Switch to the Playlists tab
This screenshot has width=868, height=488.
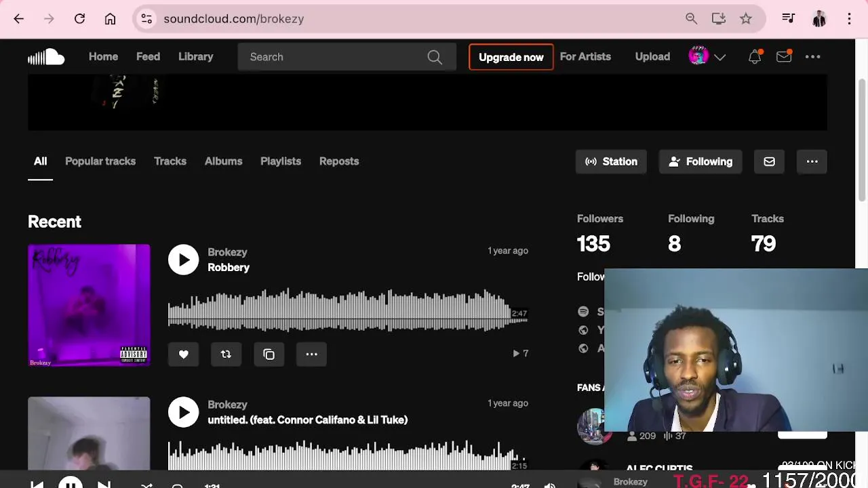281,161
